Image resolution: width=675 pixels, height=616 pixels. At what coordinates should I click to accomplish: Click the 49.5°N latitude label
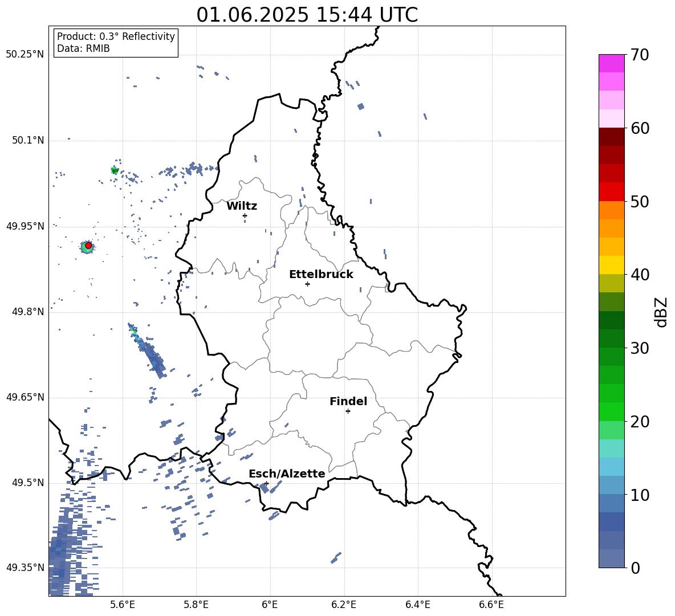coord(28,483)
